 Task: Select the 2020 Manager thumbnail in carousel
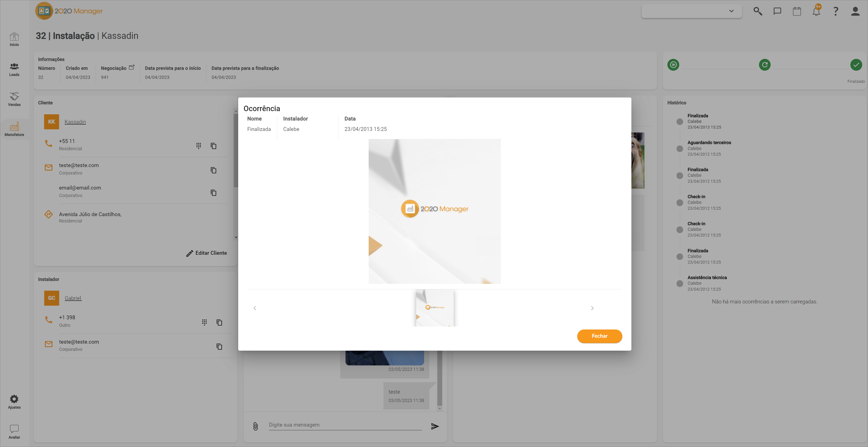coord(435,308)
